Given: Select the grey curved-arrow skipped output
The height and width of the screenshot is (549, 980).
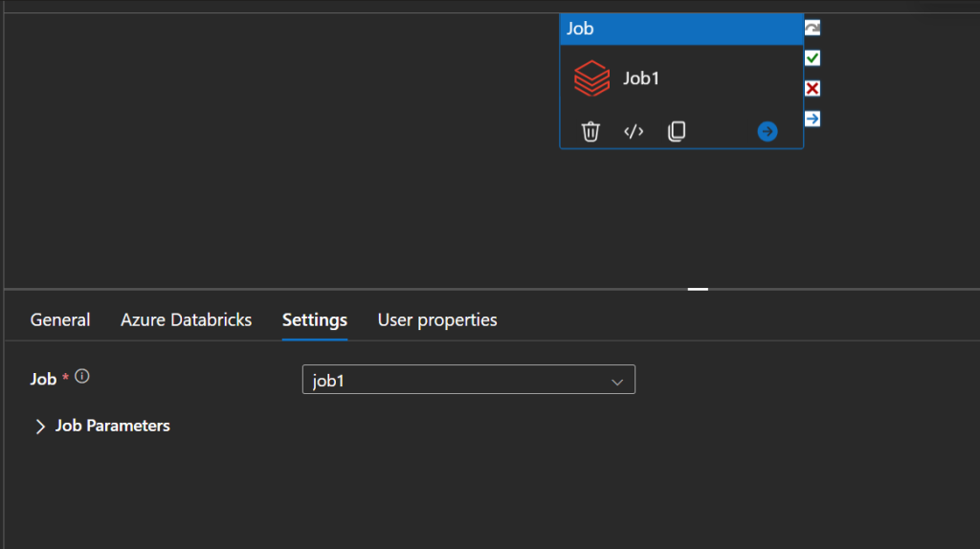Looking at the screenshot, I should (813, 28).
